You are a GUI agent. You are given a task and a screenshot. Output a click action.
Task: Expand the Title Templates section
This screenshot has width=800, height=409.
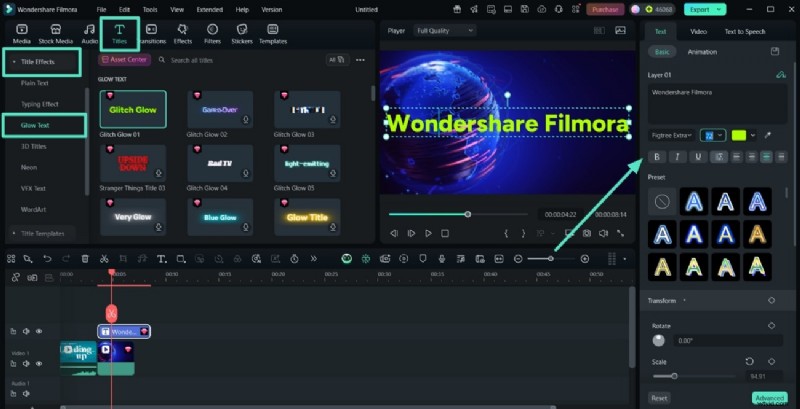tap(44, 233)
